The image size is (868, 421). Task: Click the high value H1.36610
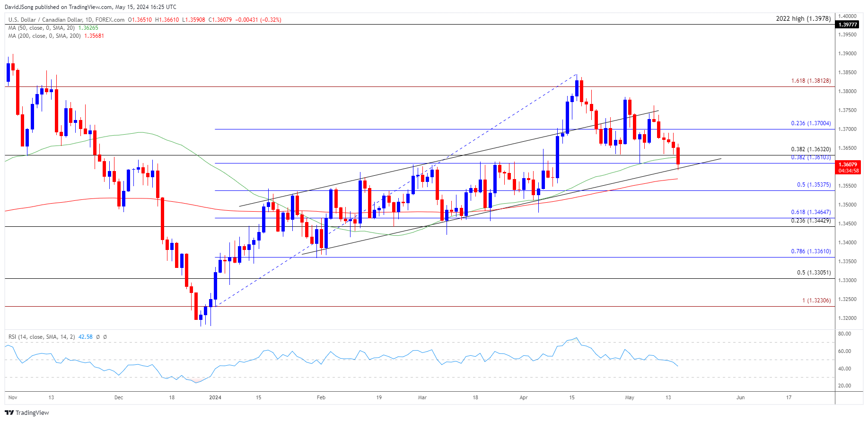coord(167,20)
